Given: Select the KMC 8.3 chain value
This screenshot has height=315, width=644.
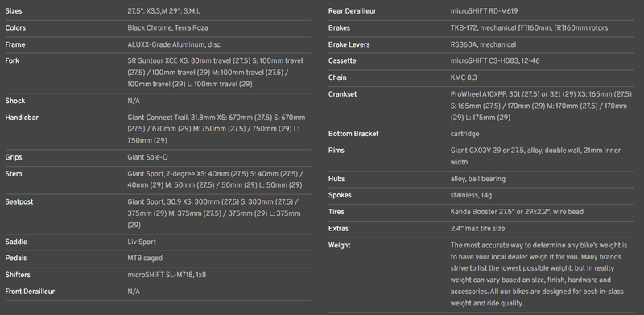Looking at the screenshot, I should [464, 77].
